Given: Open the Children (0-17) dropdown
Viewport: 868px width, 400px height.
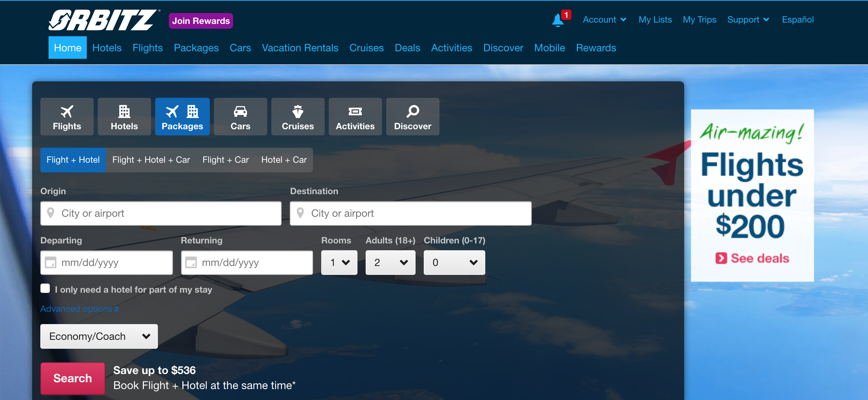Looking at the screenshot, I should [455, 263].
